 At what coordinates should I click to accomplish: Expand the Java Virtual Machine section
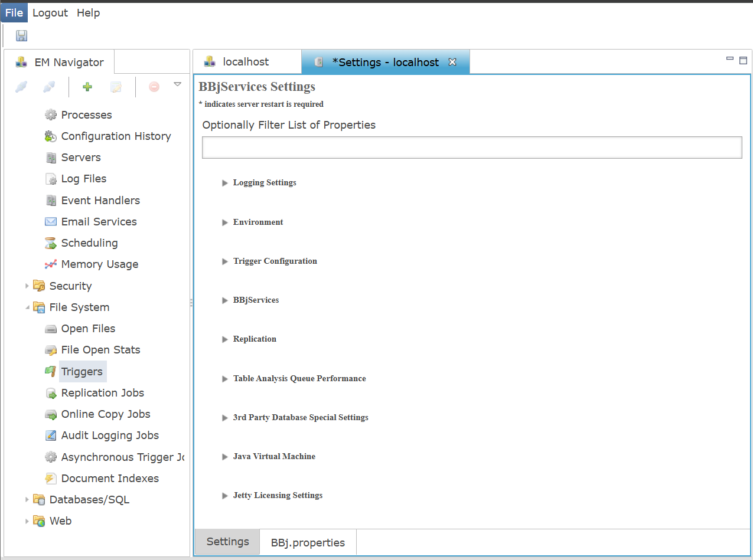pos(225,457)
